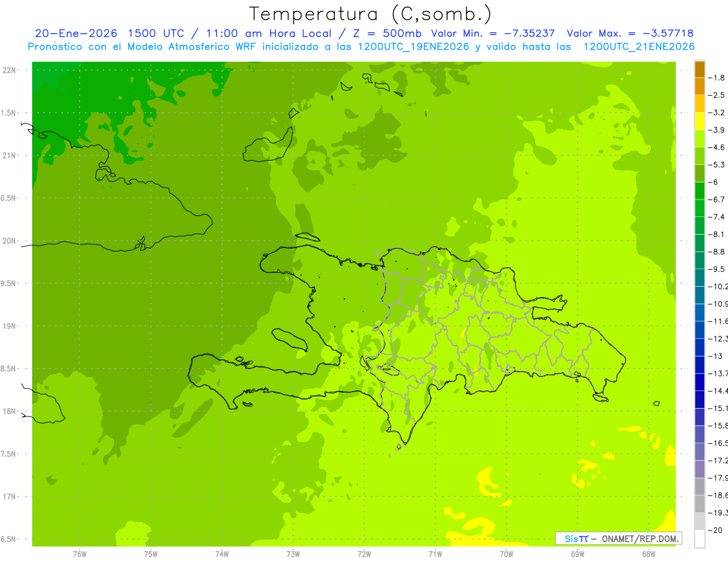Select the gray swatch between -18.6 and -19.3
Screen dimensions: 728x562
699,504
